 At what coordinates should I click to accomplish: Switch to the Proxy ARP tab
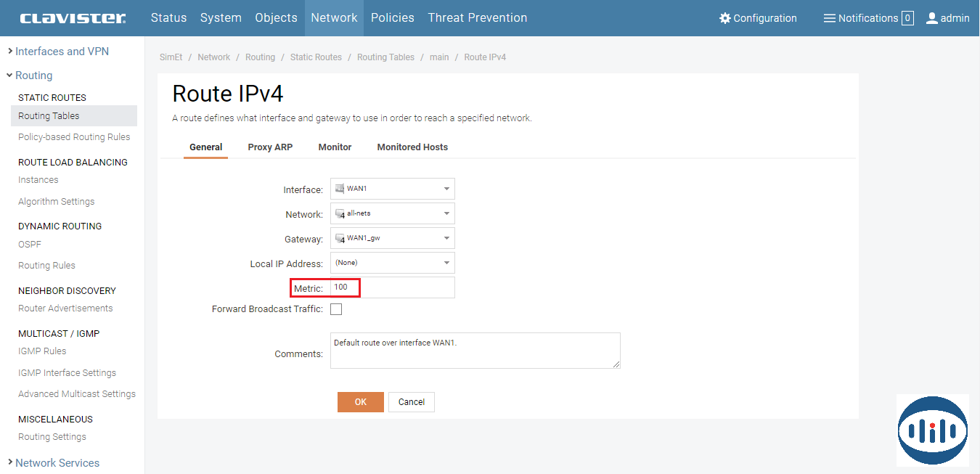(270, 147)
